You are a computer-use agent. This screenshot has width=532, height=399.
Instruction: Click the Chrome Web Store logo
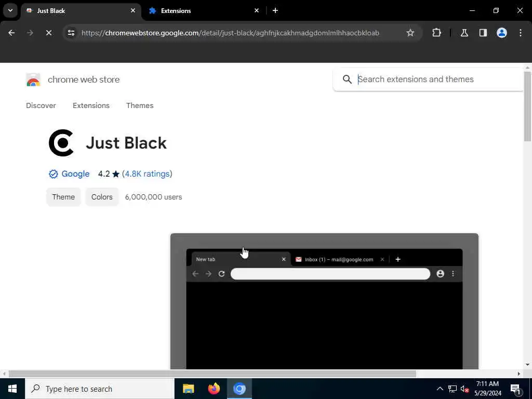pos(33,79)
